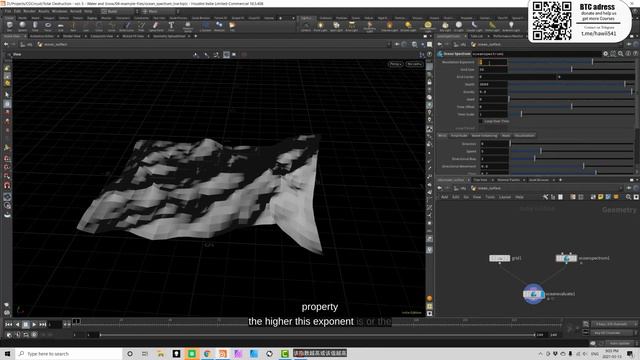Image resolution: width=640 pixels, height=360 pixels.
Task: Open the Windows menu
Action: click(59, 11)
